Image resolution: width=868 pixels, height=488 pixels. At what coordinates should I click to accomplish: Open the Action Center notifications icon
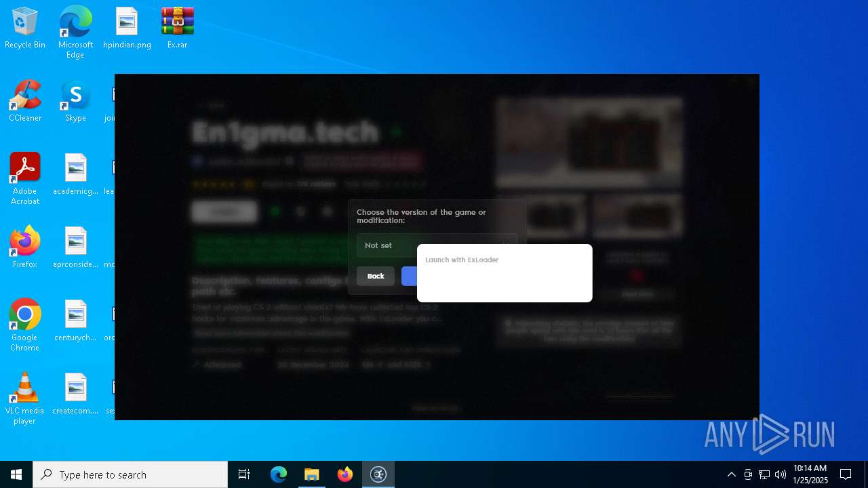(846, 474)
